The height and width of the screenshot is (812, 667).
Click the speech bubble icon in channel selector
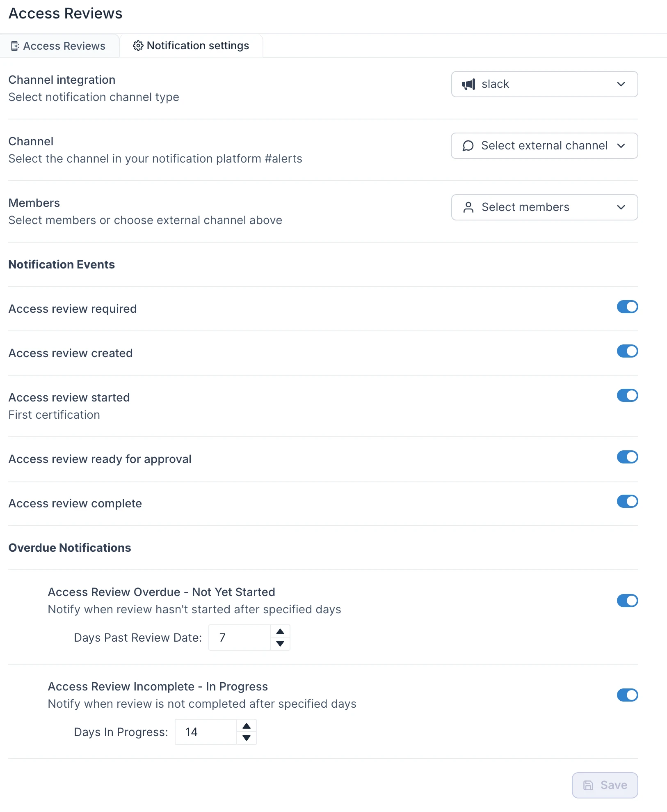(468, 146)
